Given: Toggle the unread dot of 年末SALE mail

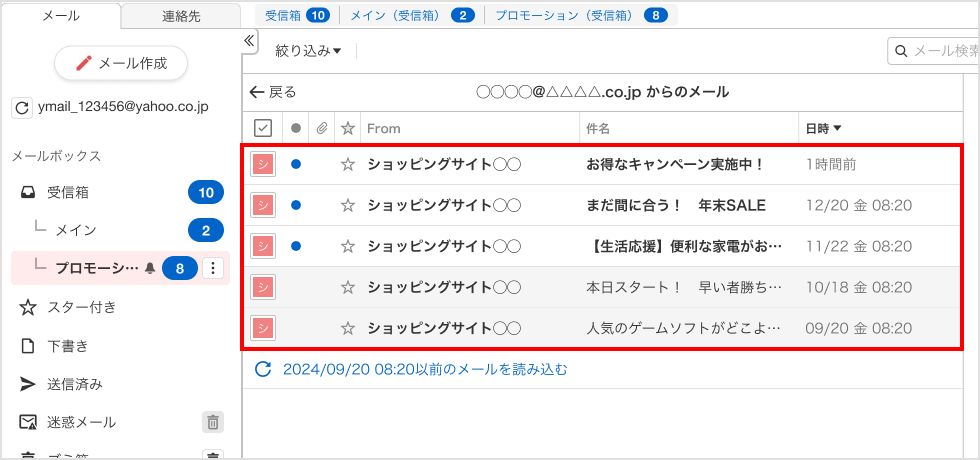Looking at the screenshot, I should pos(296,205).
